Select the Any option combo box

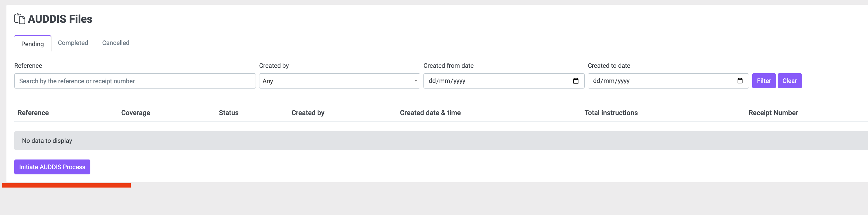339,81
